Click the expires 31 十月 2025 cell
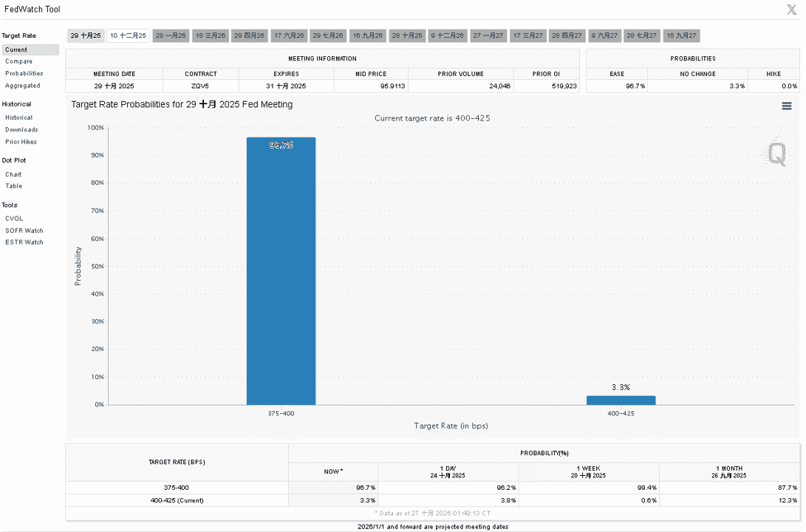Image resolution: width=806 pixels, height=532 pixels. pyautogui.click(x=286, y=86)
